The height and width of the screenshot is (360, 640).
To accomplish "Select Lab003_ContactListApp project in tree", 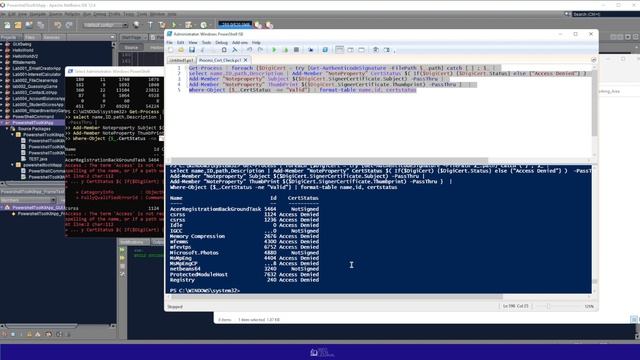I will pyautogui.click(x=35, y=92).
